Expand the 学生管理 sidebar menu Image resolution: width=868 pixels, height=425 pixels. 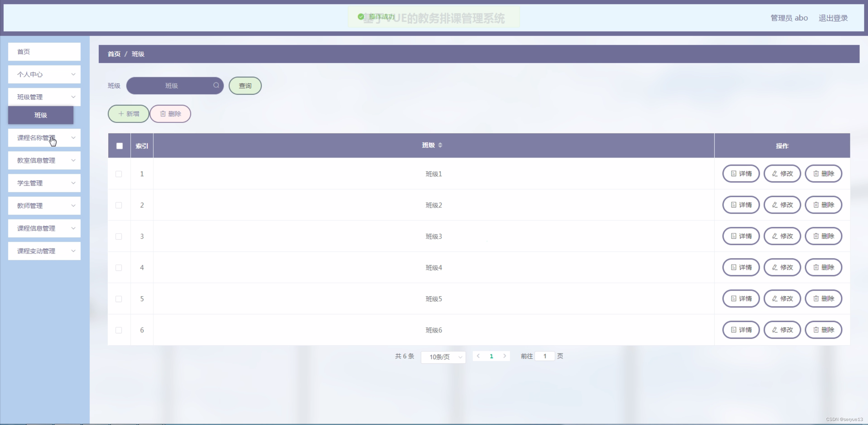[x=44, y=183]
